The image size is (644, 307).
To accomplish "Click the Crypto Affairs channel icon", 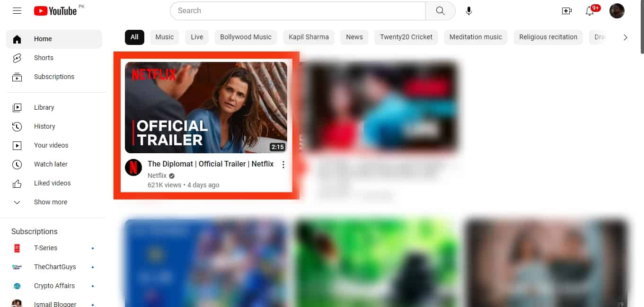I will 17,286.
